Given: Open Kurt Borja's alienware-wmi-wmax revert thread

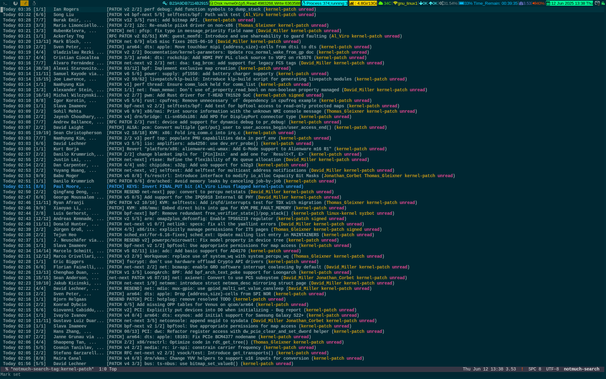Looking at the screenshot, I should pos(195,149).
